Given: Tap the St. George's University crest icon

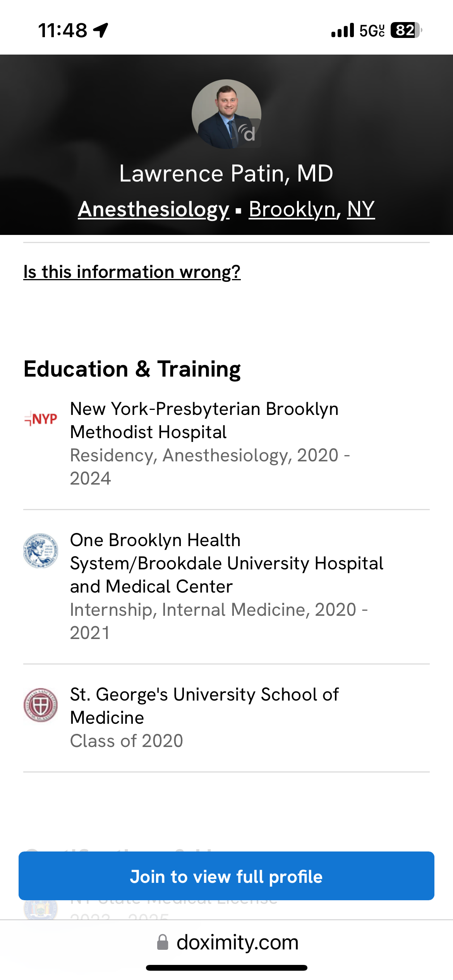Looking at the screenshot, I should (41, 705).
